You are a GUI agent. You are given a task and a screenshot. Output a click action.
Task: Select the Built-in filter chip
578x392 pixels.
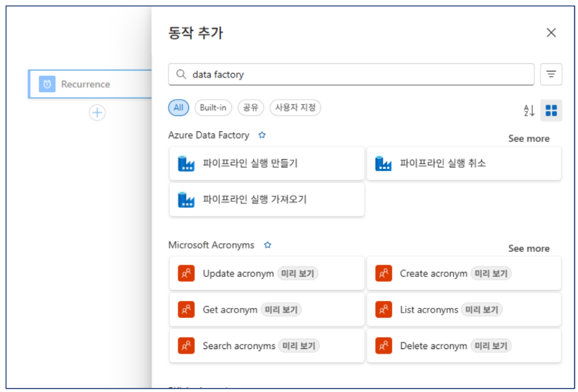click(213, 107)
